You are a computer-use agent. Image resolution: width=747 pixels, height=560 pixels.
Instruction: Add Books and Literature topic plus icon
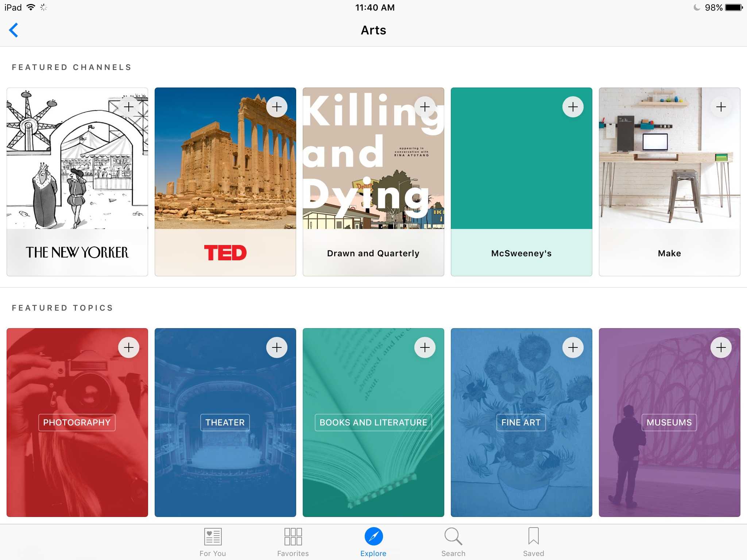pyautogui.click(x=425, y=347)
